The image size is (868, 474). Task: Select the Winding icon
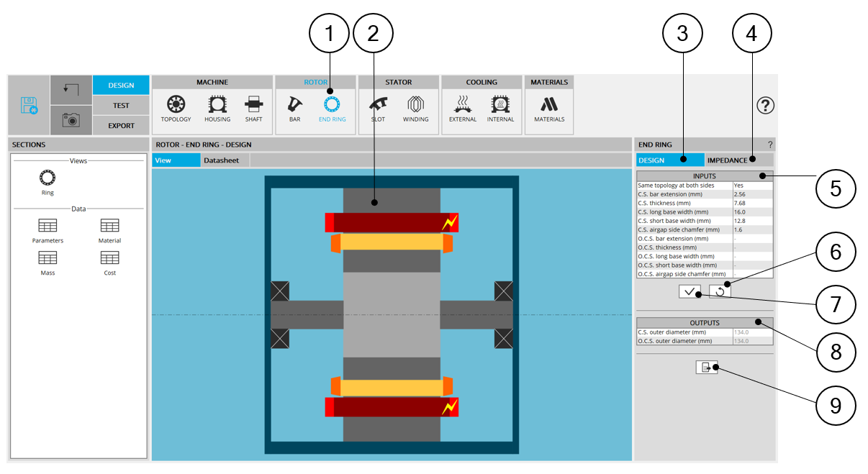click(x=415, y=104)
